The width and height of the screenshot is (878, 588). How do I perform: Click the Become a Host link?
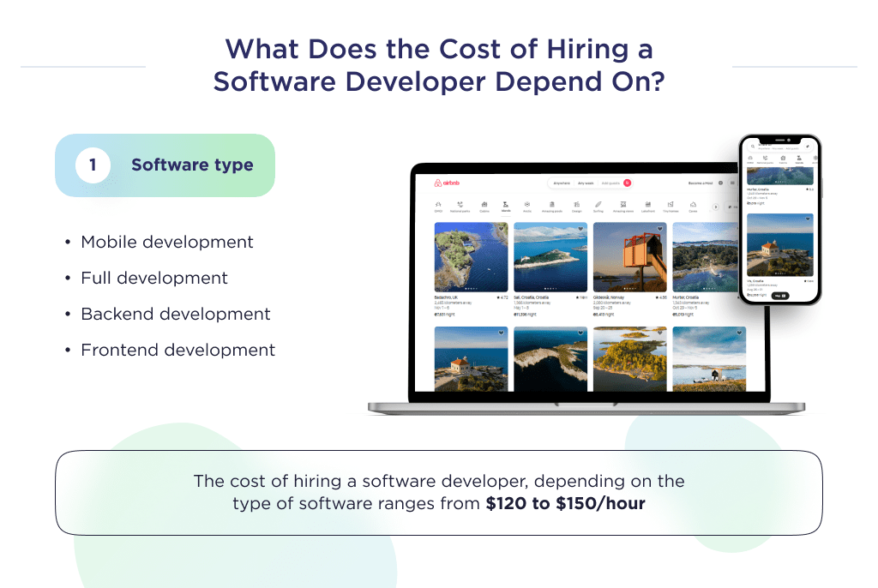coord(700,183)
